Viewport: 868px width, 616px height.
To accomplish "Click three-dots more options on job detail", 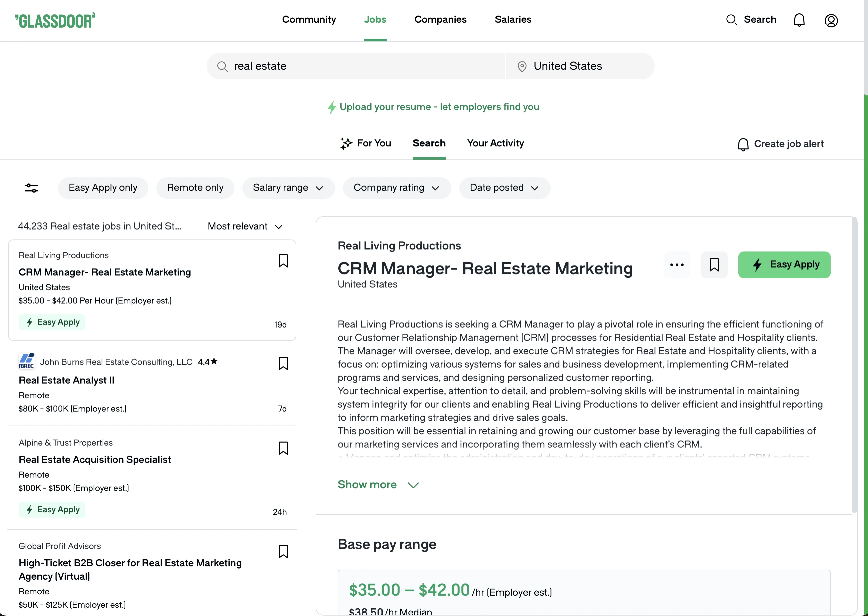I will [x=677, y=265].
